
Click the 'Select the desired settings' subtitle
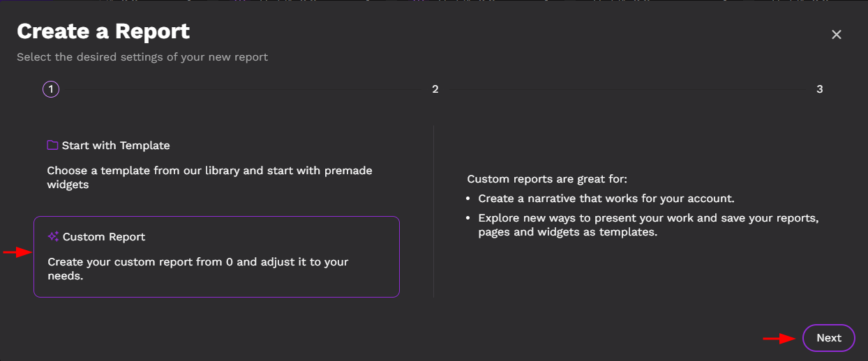click(142, 57)
